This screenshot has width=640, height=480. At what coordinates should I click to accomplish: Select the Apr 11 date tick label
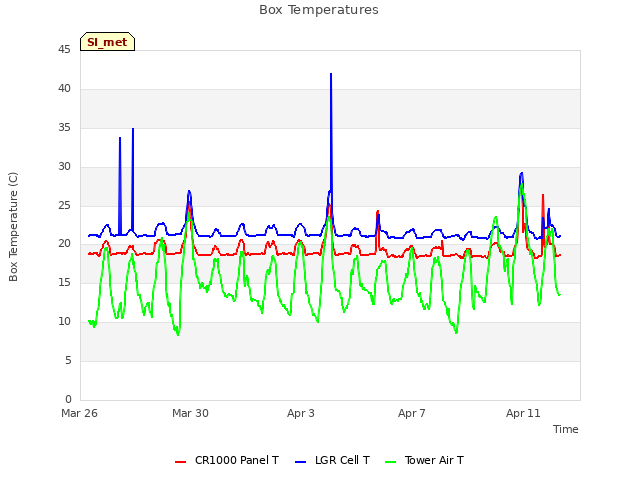[x=523, y=413]
